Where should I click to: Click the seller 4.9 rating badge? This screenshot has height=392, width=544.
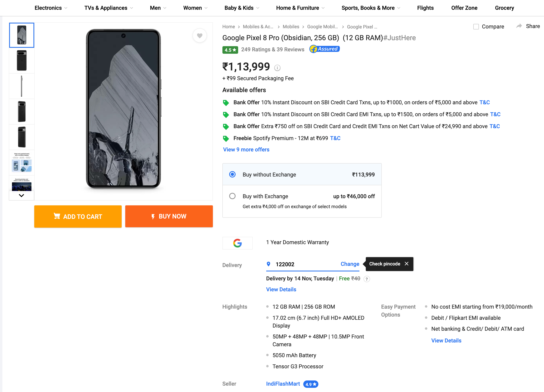[311, 384]
